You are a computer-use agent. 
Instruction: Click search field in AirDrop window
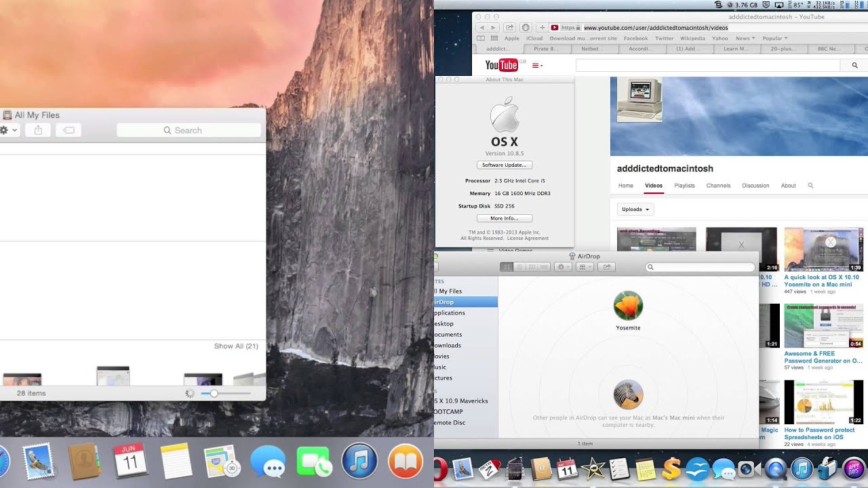[x=700, y=267]
